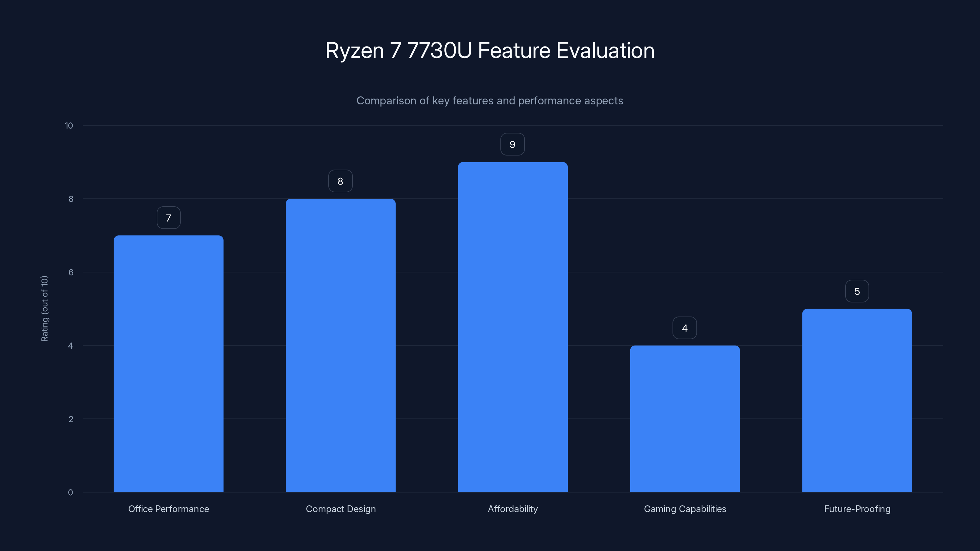Click the y-axis tick label '2'
The image size is (980, 551).
click(x=71, y=419)
